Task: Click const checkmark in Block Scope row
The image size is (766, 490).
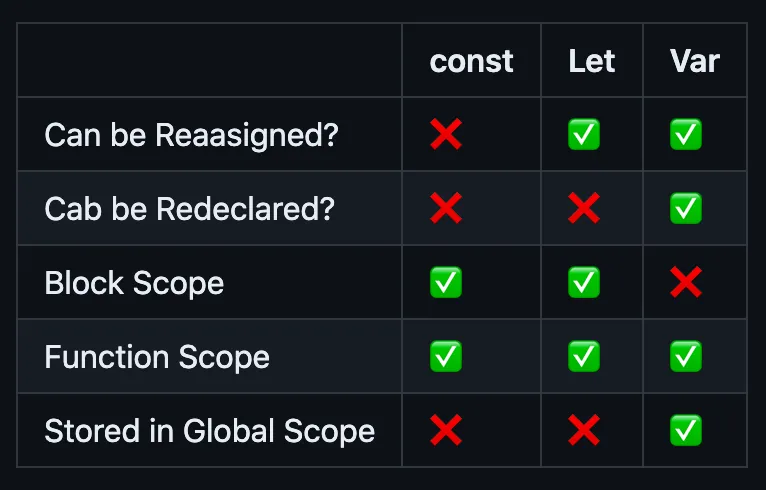Action: click(446, 282)
